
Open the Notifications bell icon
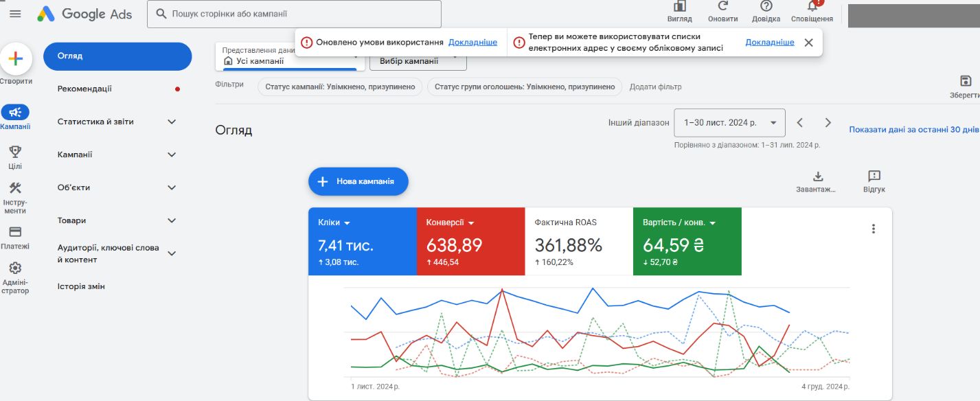[x=812, y=6]
